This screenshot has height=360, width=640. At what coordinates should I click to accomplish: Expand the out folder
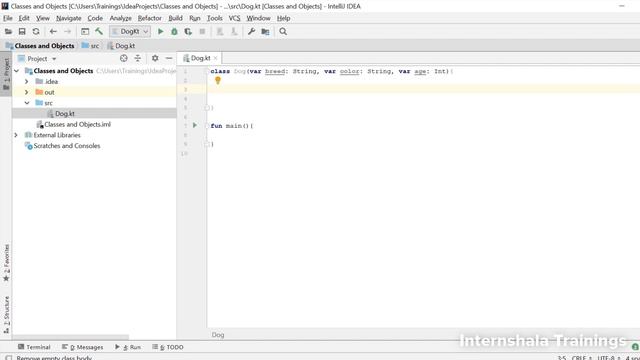27,92
